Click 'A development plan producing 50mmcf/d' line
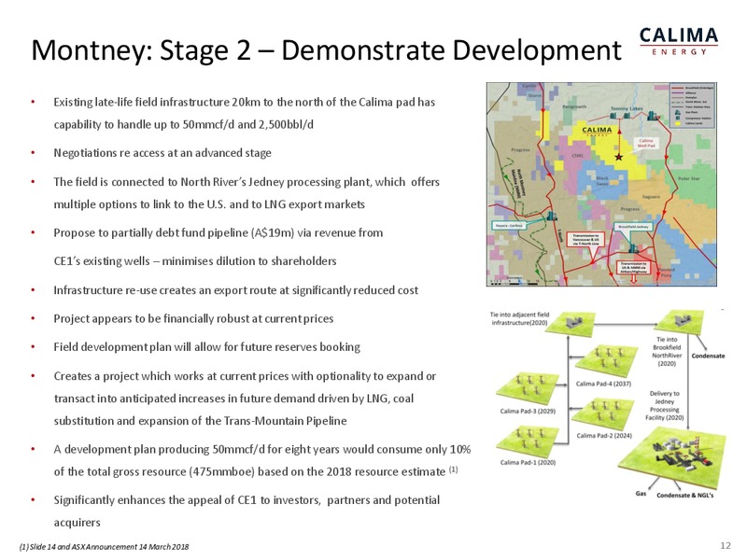 (262, 450)
